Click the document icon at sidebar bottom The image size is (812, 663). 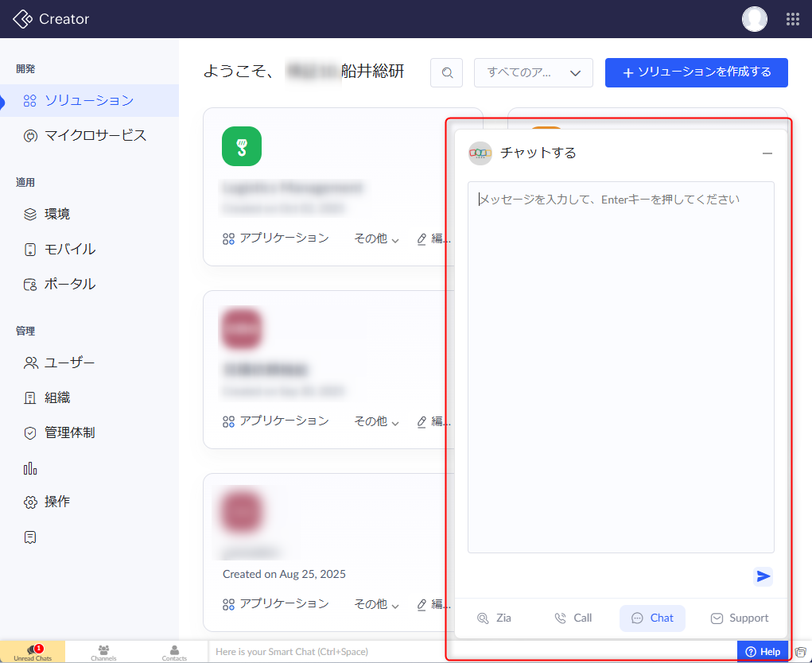click(30, 537)
